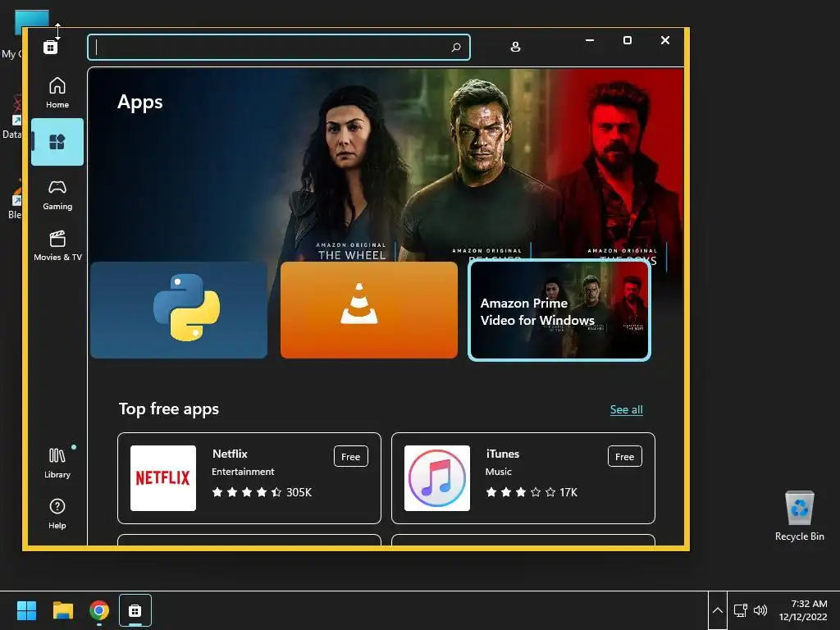Viewport: 840px width, 630px height.
Task: Select the Apps section icon
Action: pyautogui.click(x=57, y=142)
